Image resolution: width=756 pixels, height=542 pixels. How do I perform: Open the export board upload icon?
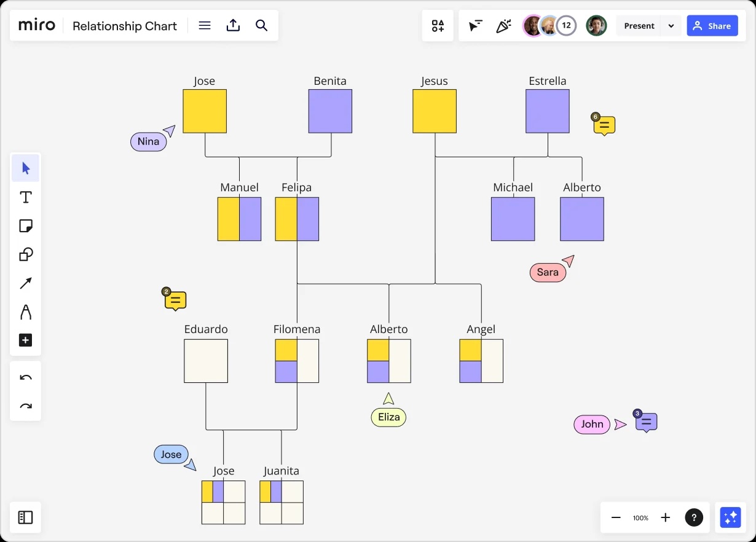[233, 26]
